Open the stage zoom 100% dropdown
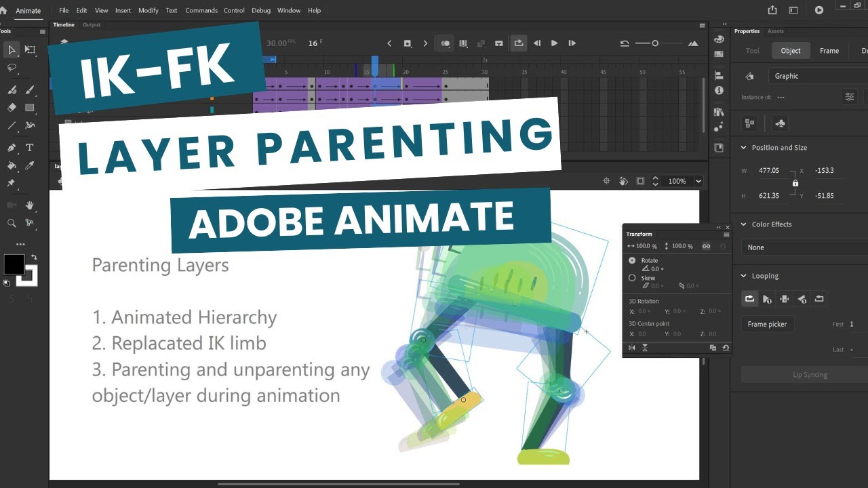 698,181
